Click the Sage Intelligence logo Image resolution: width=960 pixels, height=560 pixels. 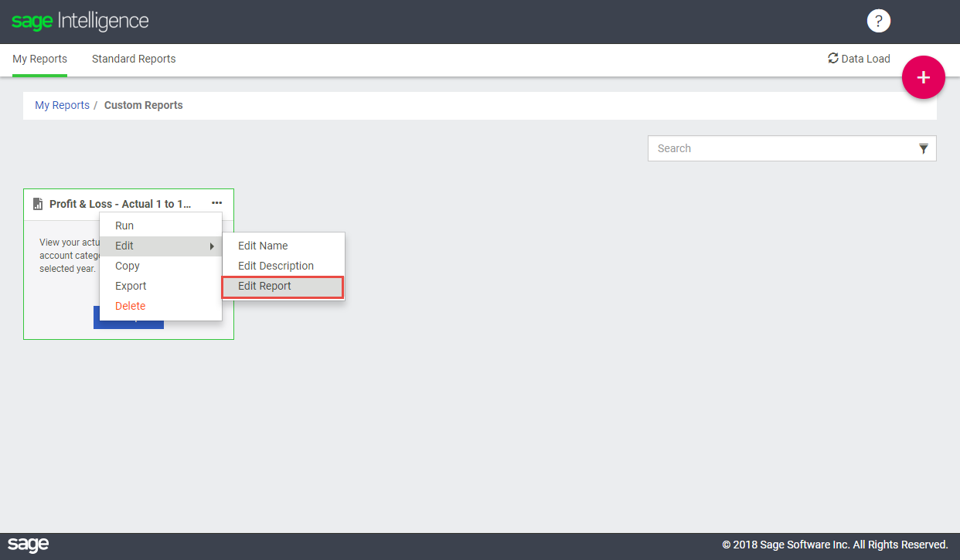coord(80,21)
